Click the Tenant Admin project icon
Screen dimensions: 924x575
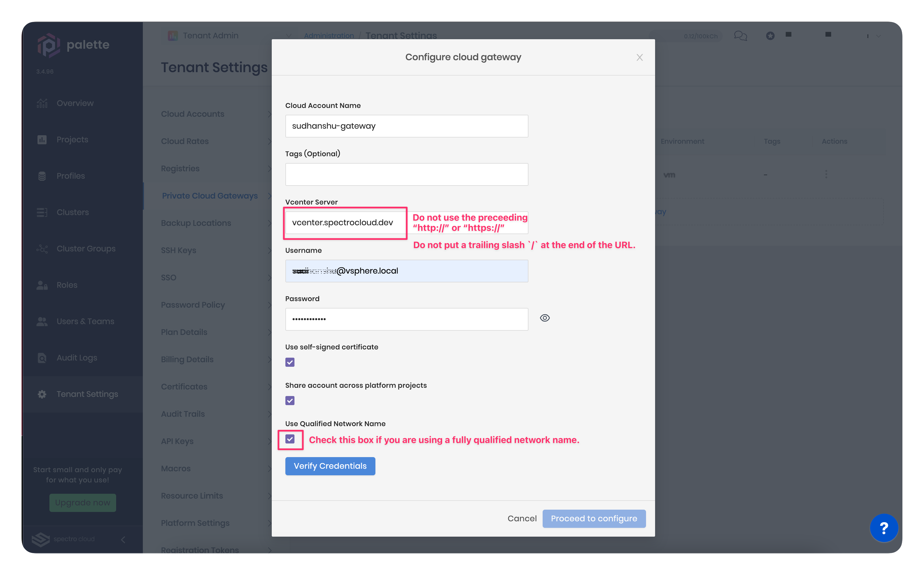173,36
